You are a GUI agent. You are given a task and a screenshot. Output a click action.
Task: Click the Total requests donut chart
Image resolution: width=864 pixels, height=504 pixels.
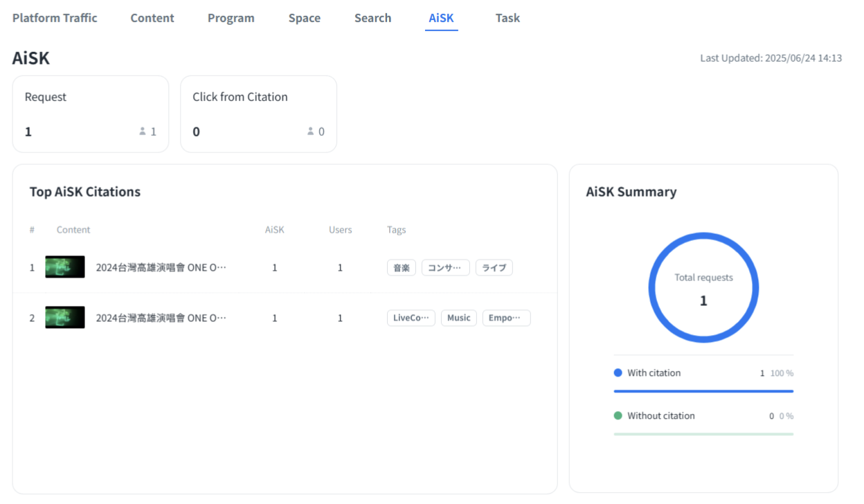click(x=703, y=287)
